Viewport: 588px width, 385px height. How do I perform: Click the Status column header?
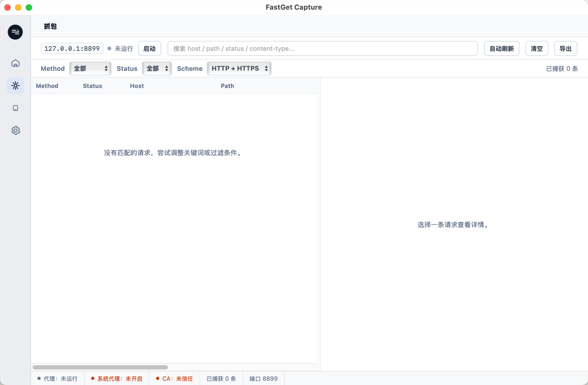[92, 86]
